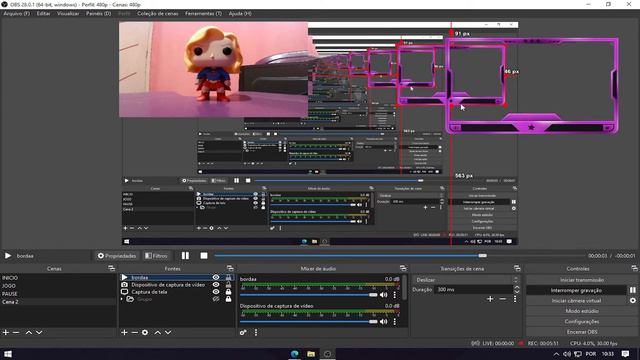
Task: Move the selected source up in Fontes
Action: (158, 333)
